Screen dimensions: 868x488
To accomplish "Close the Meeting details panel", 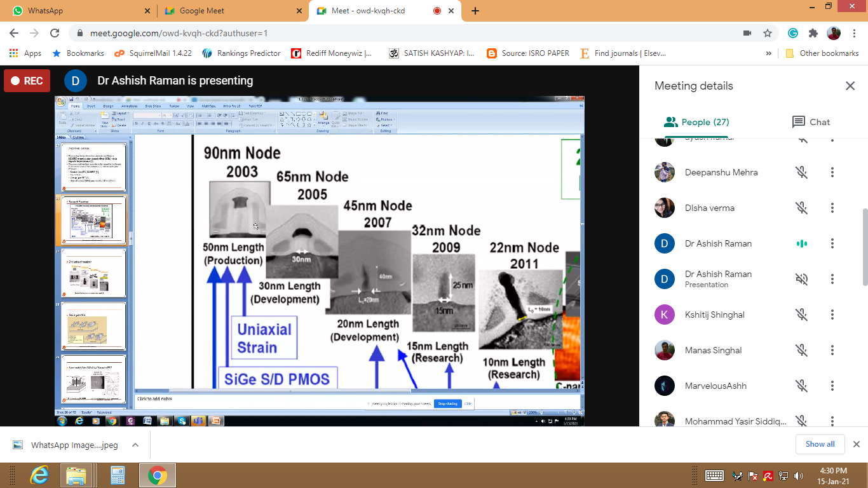I will click(850, 86).
